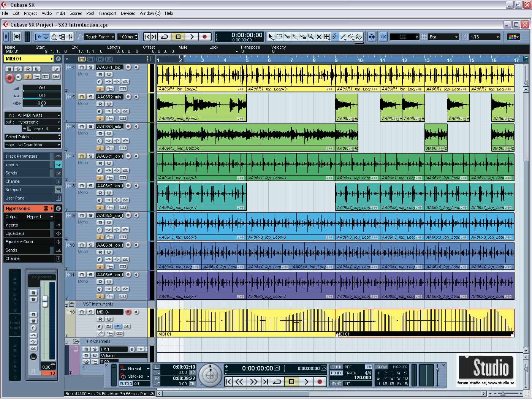Open the MIDI menu

tap(61, 13)
